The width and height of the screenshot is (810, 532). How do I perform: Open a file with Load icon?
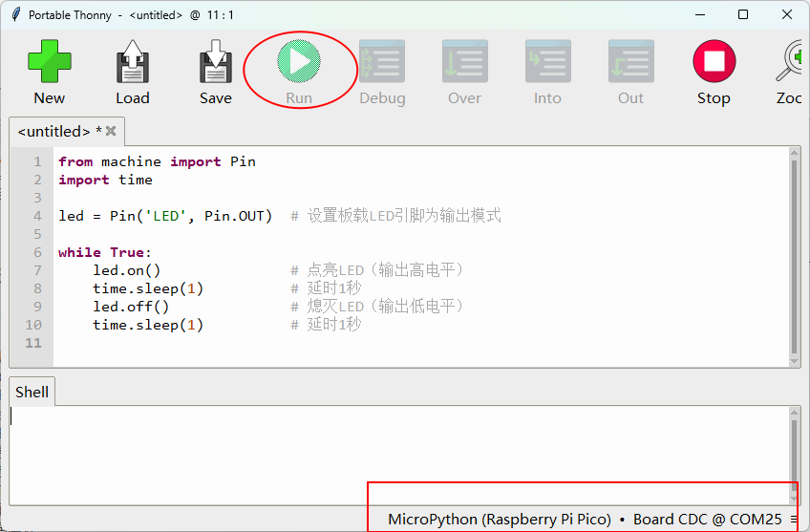[133, 61]
